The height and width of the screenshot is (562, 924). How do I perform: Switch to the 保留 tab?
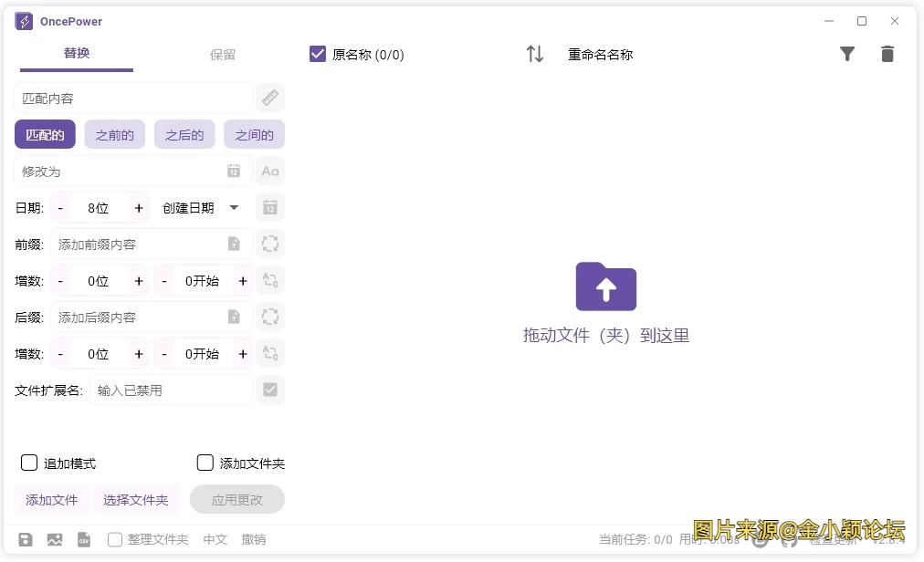click(222, 54)
